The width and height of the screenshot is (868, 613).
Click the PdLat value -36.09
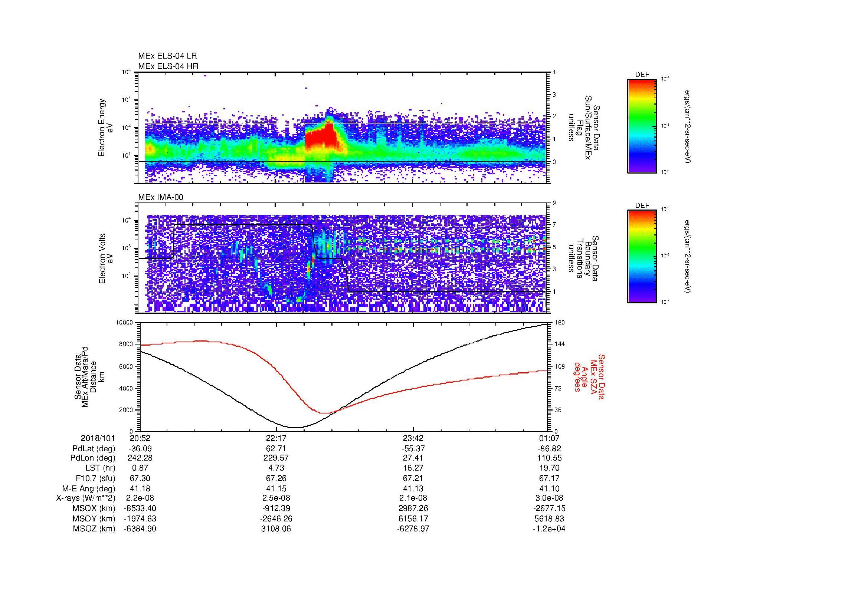[x=140, y=449]
